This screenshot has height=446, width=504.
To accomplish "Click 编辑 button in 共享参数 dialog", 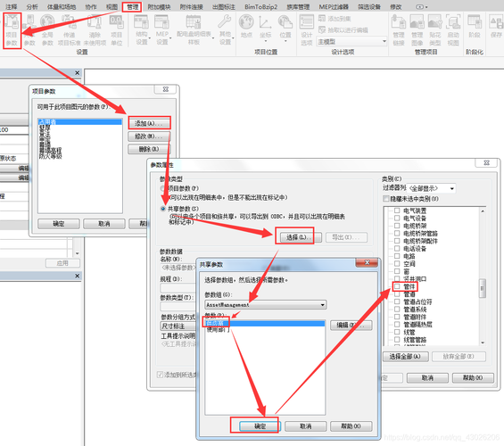I will tap(351, 326).
